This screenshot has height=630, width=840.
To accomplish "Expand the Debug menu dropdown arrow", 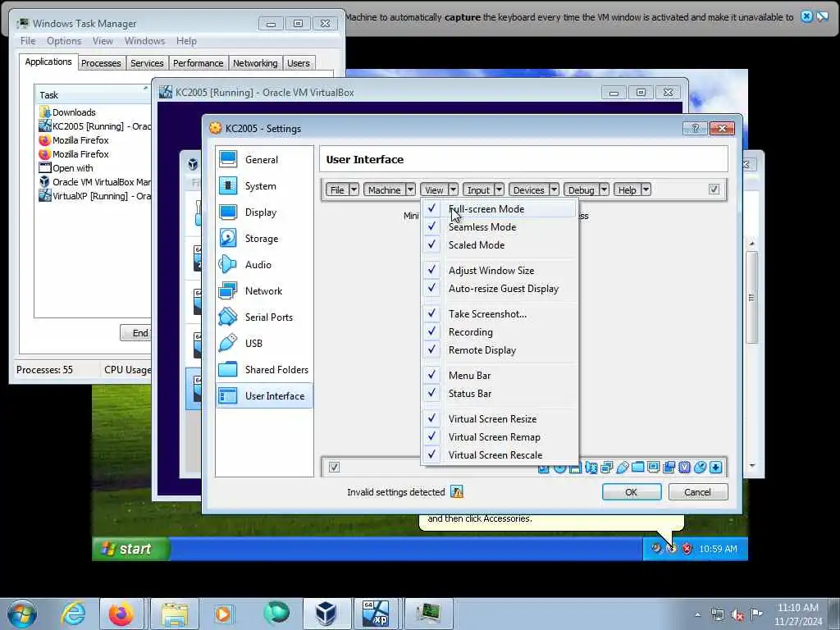I will pyautogui.click(x=605, y=189).
